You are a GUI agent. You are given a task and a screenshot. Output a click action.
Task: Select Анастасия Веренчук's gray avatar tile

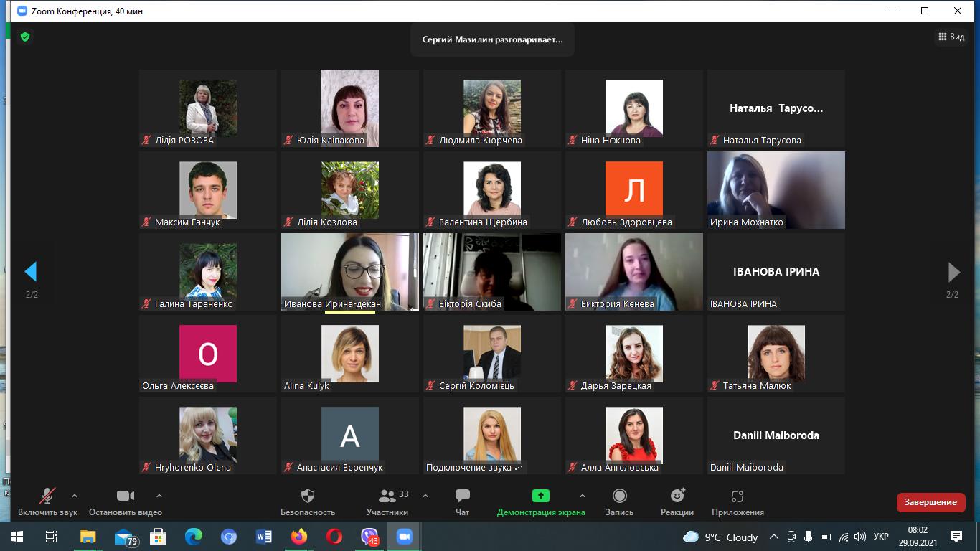(x=350, y=435)
